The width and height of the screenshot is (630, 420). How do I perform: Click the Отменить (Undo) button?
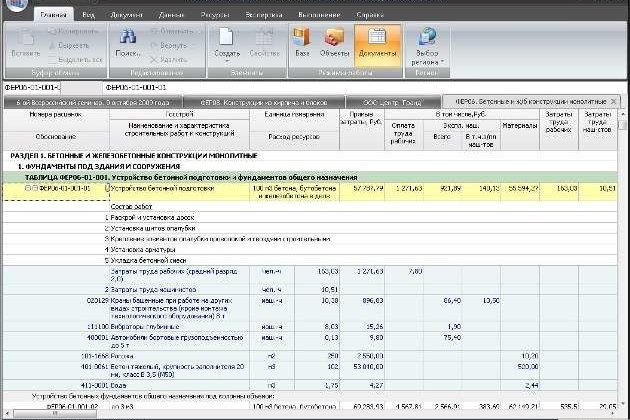pyautogui.click(x=172, y=31)
